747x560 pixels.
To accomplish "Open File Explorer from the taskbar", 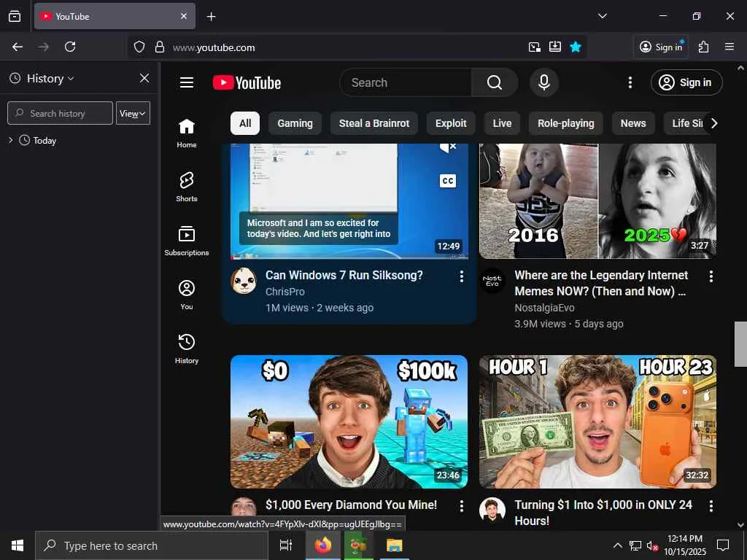I will coord(395,545).
